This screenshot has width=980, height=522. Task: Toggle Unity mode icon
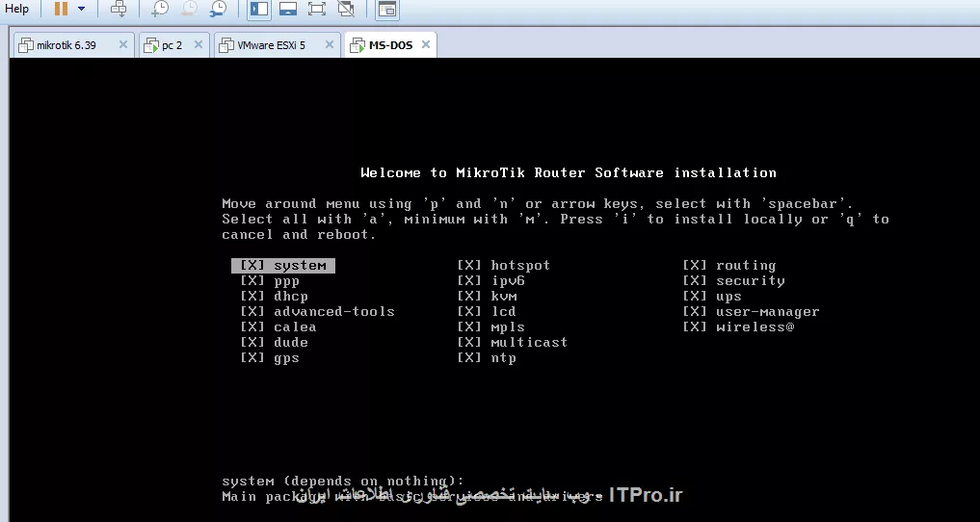[x=346, y=9]
